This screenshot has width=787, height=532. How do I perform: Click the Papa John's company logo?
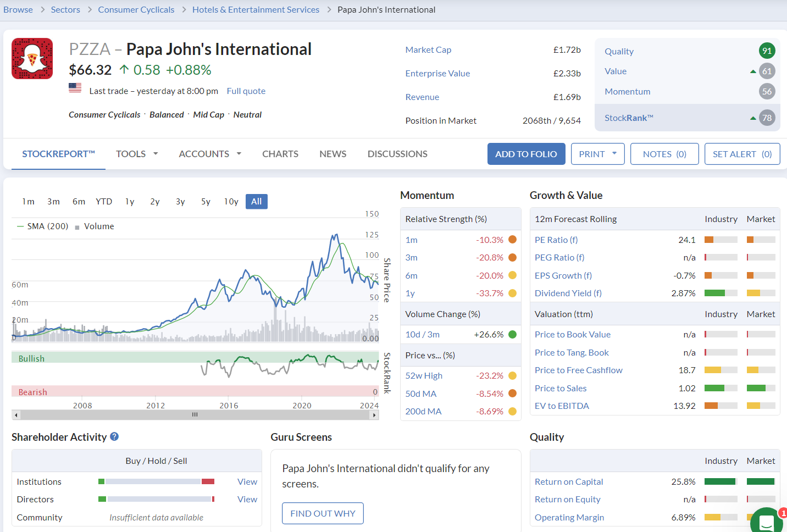coord(32,59)
